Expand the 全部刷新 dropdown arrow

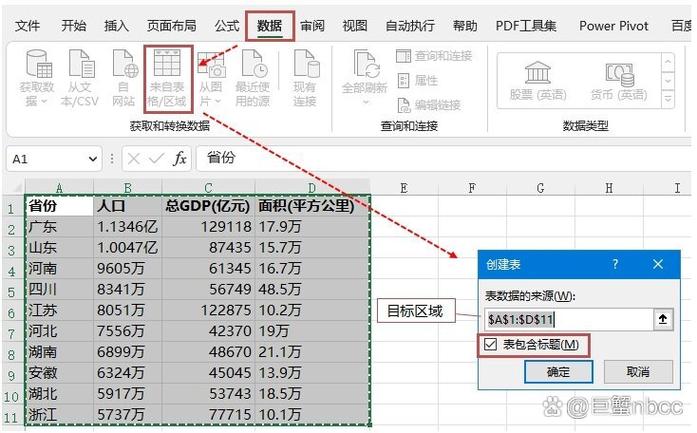click(x=365, y=103)
